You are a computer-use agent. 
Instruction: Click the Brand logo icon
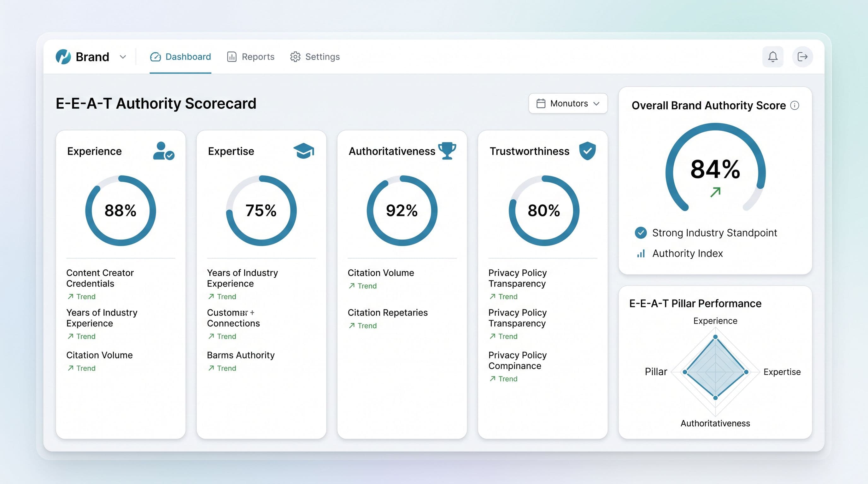coord(63,56)
